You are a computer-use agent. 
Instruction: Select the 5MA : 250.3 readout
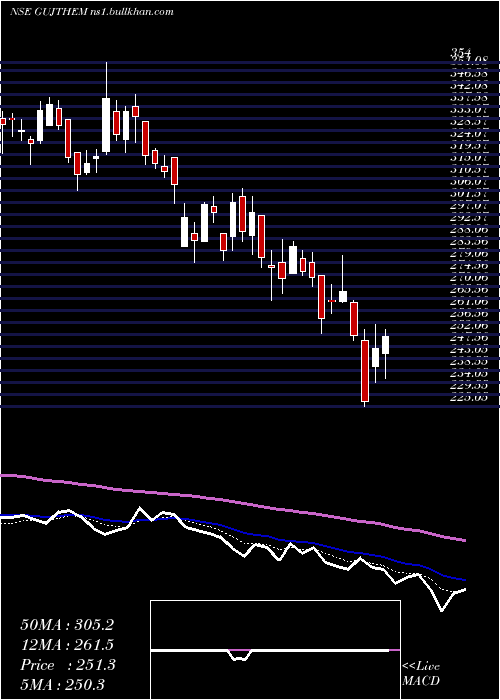click(x=62, y=684)
